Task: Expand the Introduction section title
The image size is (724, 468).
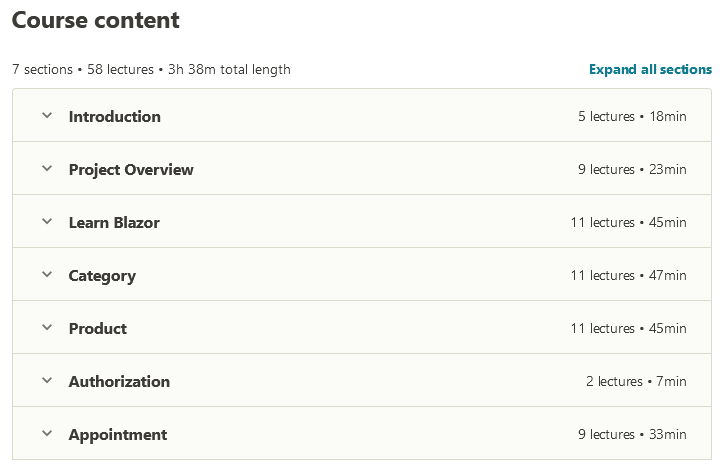Action: (114, 117)
